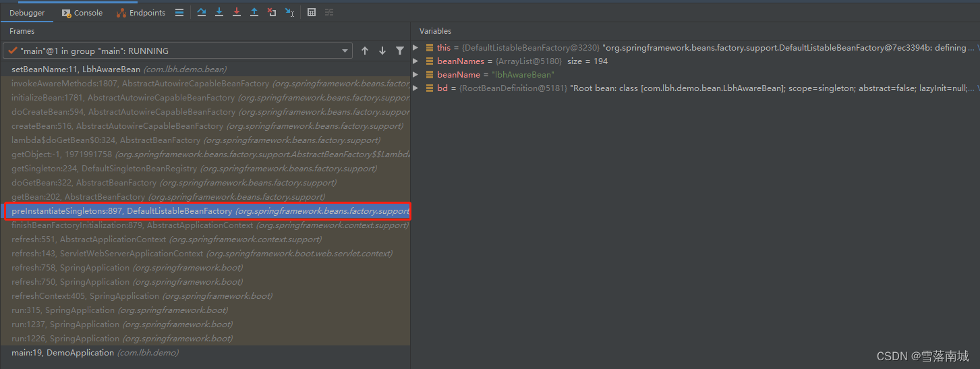The width and height of the screenshot is (980, 369).
Task: Click the Variables panel header
Action: click(x=435, y=31)
